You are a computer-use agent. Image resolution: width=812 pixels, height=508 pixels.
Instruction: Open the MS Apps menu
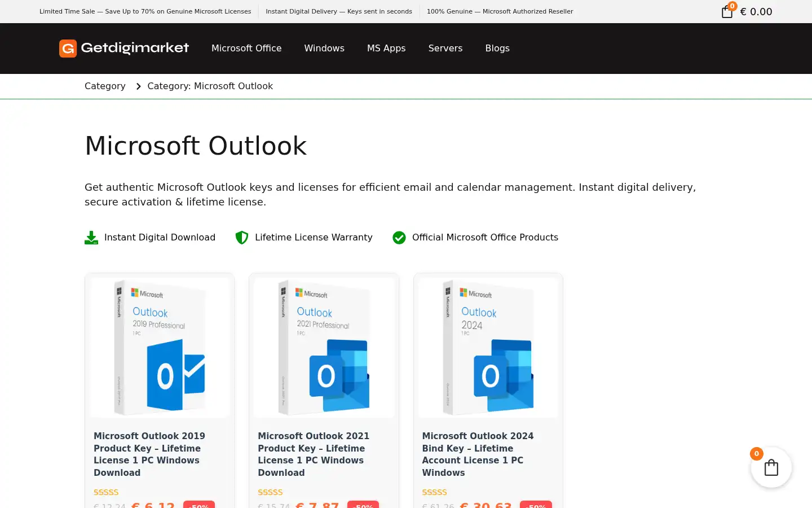click(x=386, y=49)
